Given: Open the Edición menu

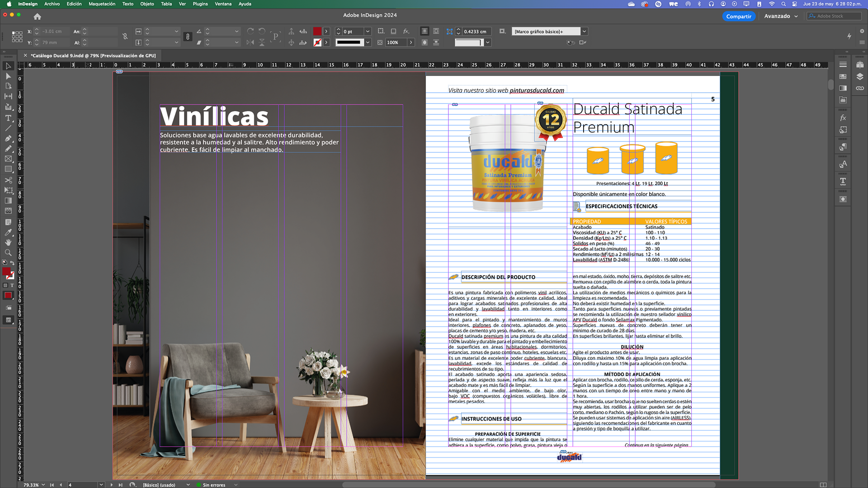Looking at the screenshot, I should 74,4.
